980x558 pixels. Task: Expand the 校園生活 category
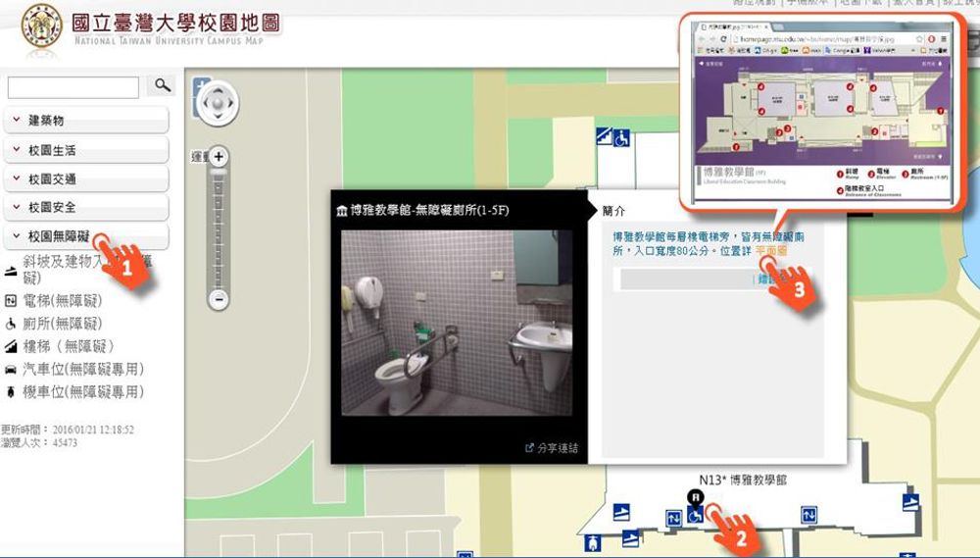(x=86, y=150)
